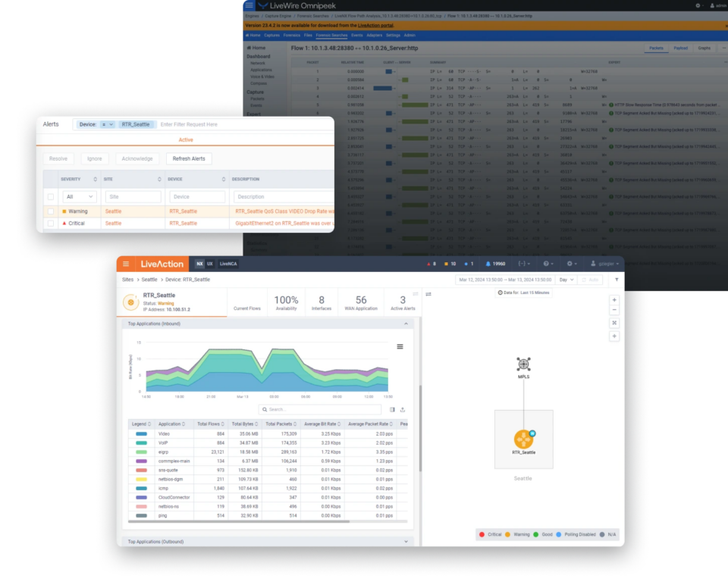Image resolution: width=728 pixels, height=579 pixels.
Task: Open the Device filter operator dropdown
Action: click(x=107, y=124)
